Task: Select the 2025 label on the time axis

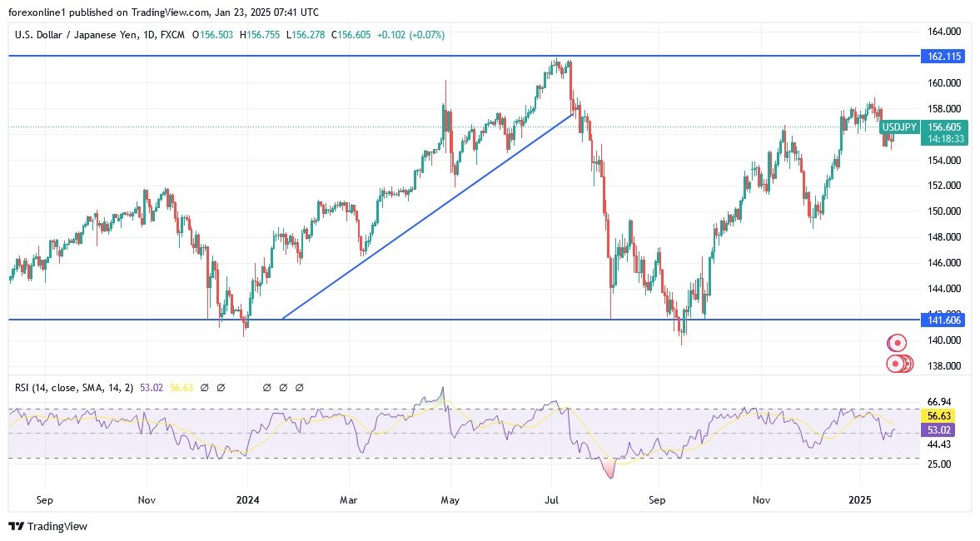Action: pyautogui.click(x=862, y=500)
